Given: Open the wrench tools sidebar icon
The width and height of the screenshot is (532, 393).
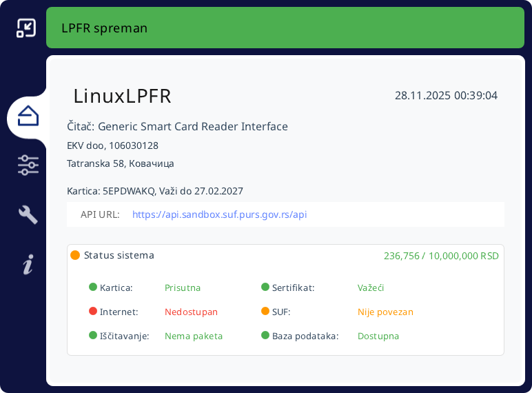Looking at the screenshot, I should 28,214.
